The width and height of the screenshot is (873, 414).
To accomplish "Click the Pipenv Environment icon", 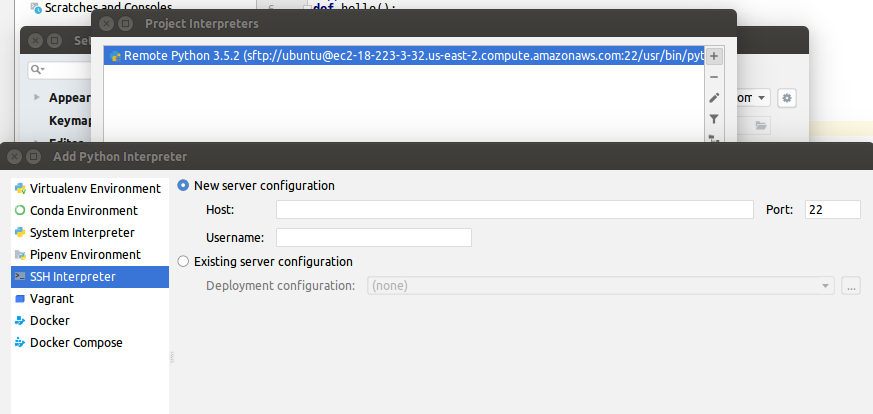I will (20, 255).
